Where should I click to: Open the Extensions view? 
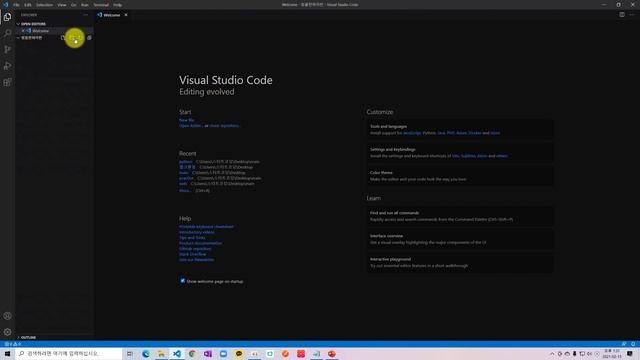click(x=7, y=82)
